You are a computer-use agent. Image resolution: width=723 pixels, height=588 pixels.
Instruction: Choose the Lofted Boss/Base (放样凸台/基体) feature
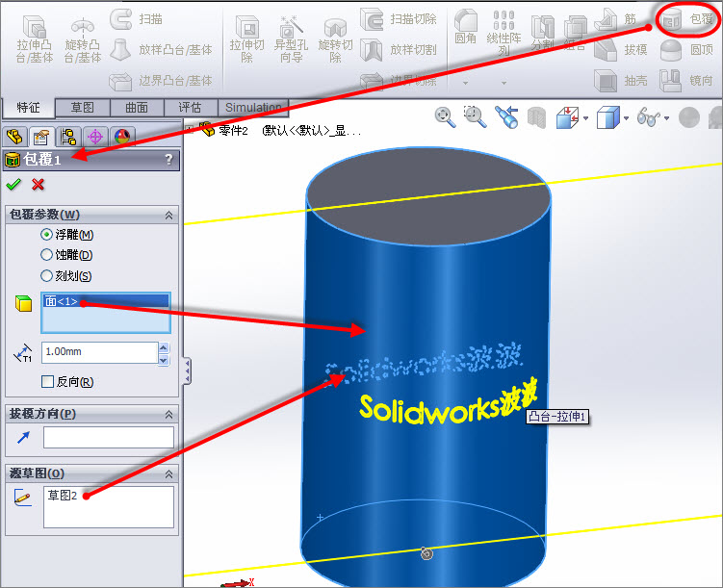pos(161,49)
